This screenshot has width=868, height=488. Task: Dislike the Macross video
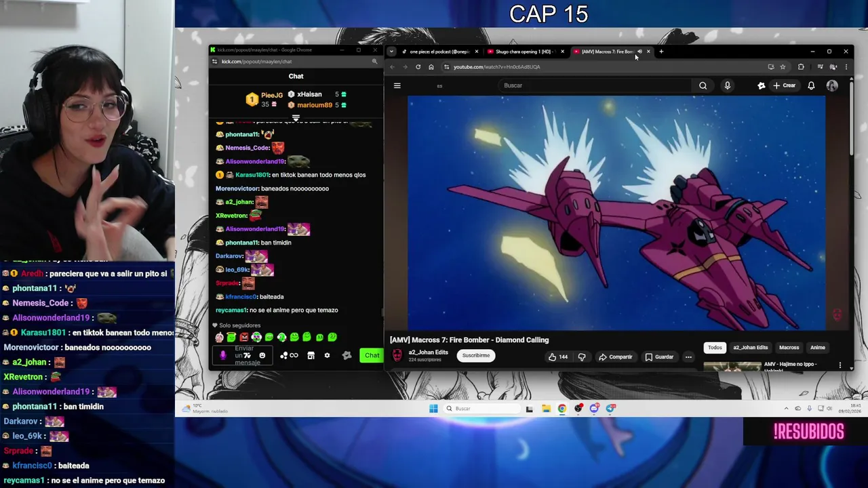click(582, 357)
